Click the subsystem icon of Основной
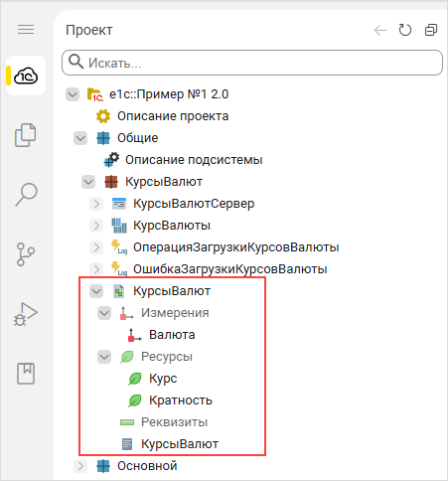Screen dimensions: 448x481 coord(103,466)
